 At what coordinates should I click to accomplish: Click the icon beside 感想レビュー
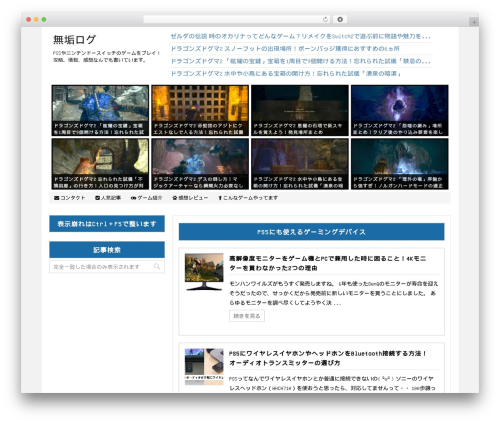pos(175,198)
